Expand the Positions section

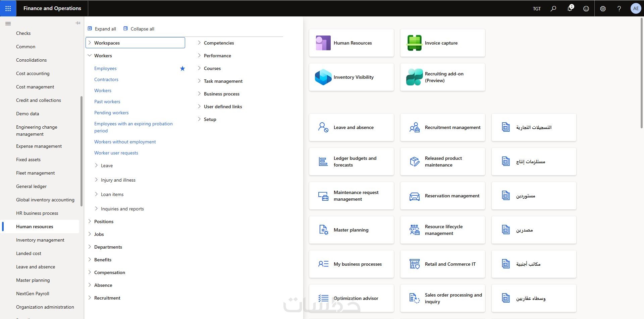tap(90, 221)
